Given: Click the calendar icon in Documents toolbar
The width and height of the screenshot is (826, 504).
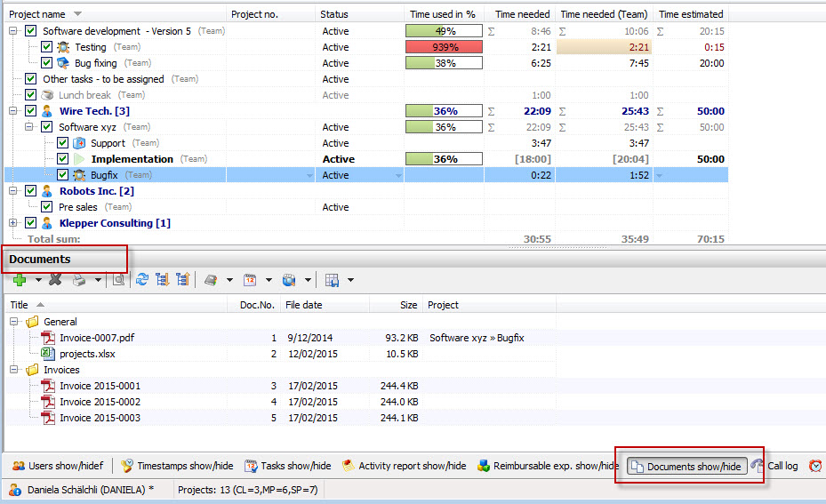Looking at the screenshot, I should [250, 280].
